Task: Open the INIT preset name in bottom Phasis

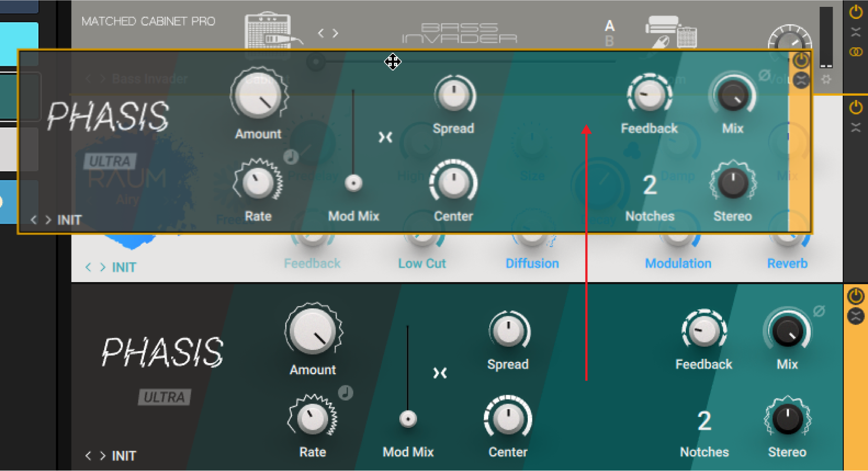Action: [x=124, y=456]
